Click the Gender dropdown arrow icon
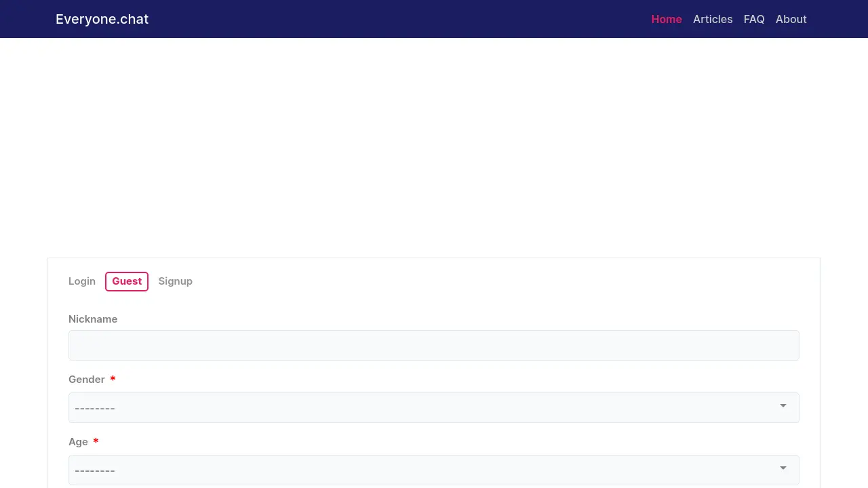The height and width of the screenshot is (488, 868). pyautogui.click(x=783, y=406)
